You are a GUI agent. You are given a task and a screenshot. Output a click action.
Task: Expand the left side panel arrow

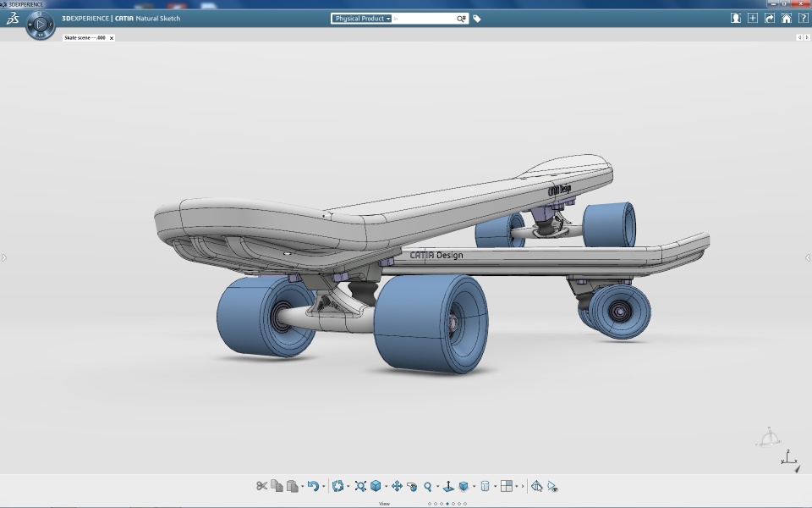3,257
